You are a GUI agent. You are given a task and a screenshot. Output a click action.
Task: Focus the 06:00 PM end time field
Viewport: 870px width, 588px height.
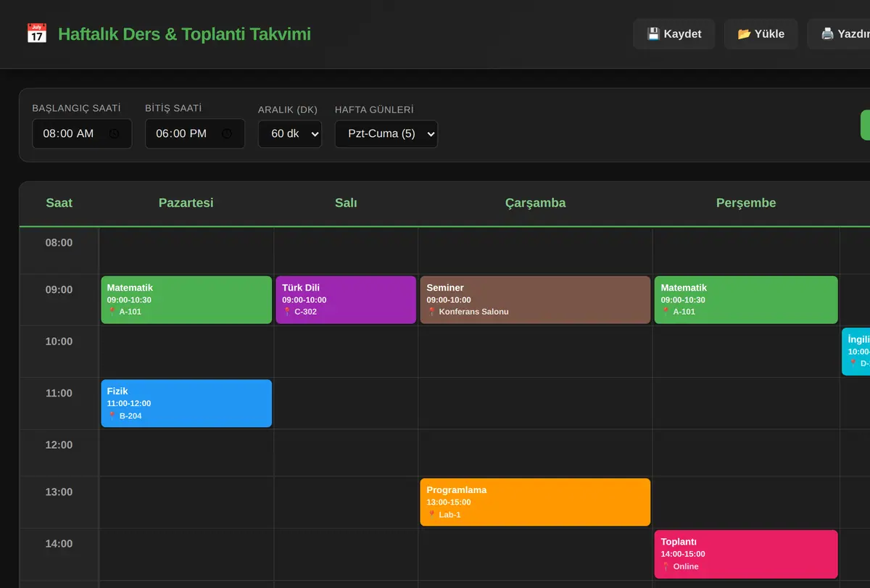click(195, 133)
